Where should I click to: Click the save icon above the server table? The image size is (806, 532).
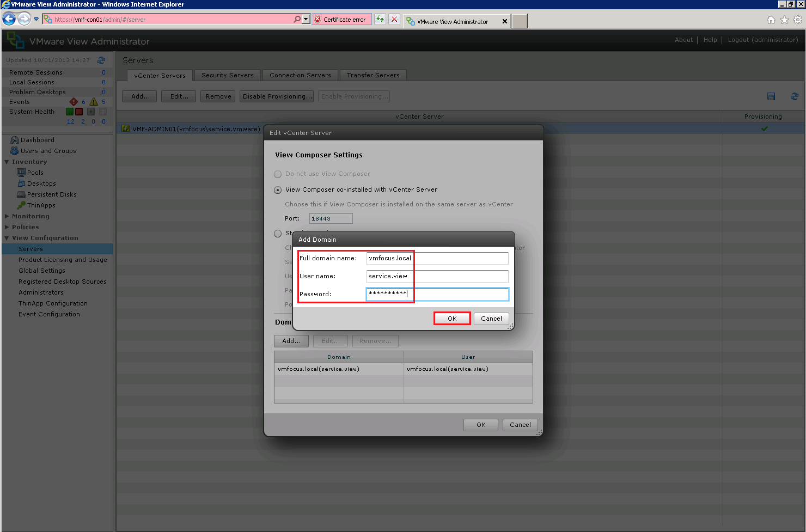771,96
